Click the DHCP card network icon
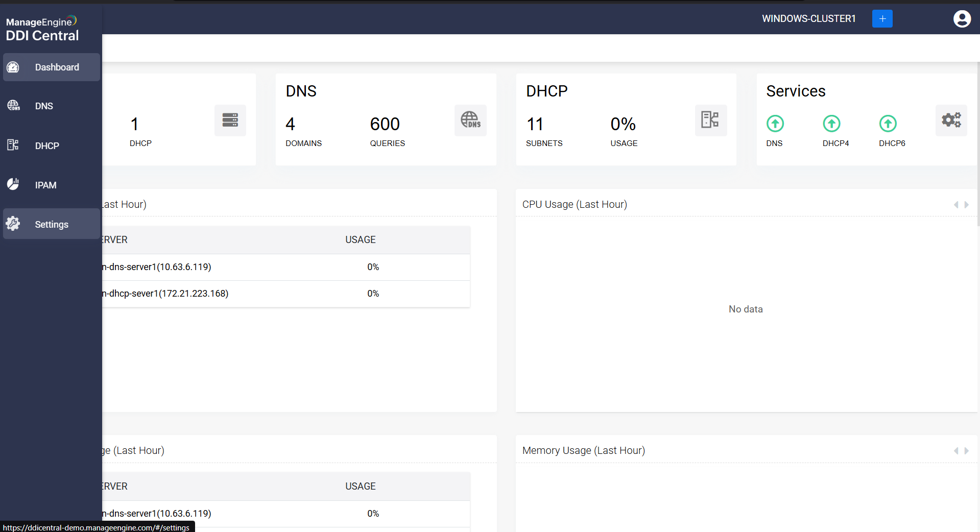The width and height of the screenshot is (980, 532). tap(710, 120)
